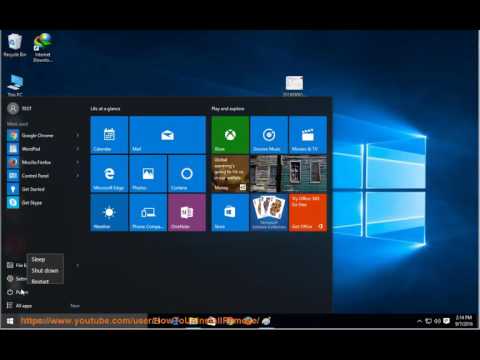Click the Life at a glance group header
Viewport: 480px width, 360px height.
105,109
